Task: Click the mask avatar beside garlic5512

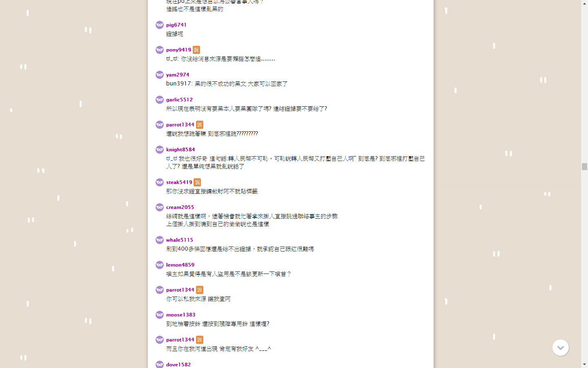Action: (x=160, y=100)
